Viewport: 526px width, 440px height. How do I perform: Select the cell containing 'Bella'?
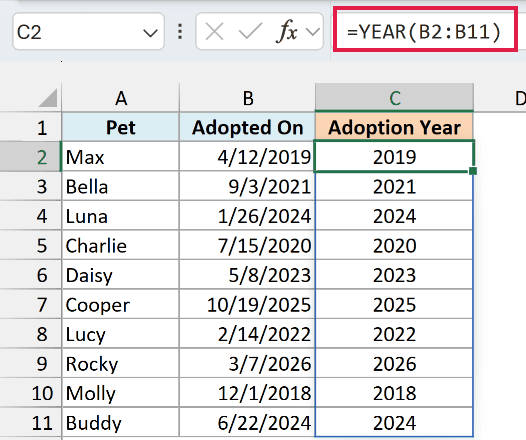point(121,186)
